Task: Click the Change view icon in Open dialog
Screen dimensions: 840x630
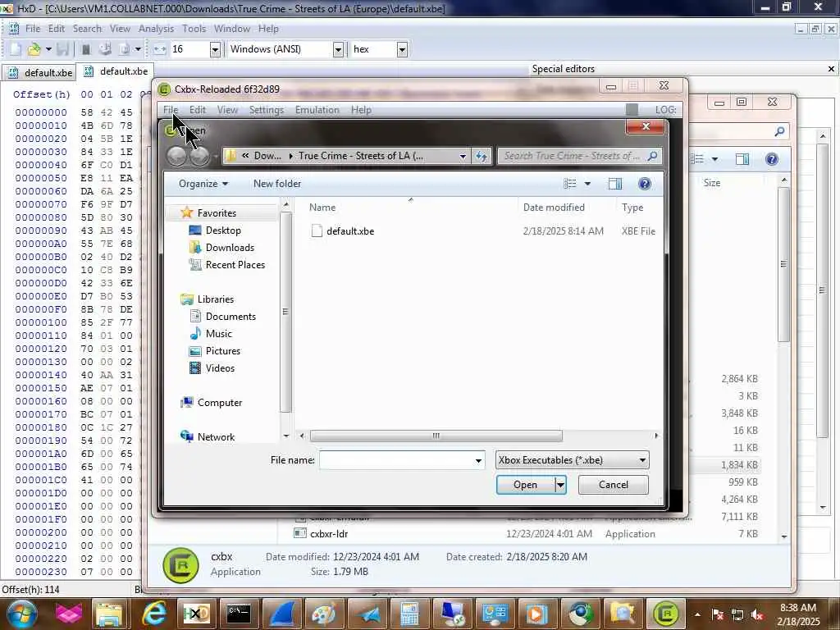Action: point(570,184)
